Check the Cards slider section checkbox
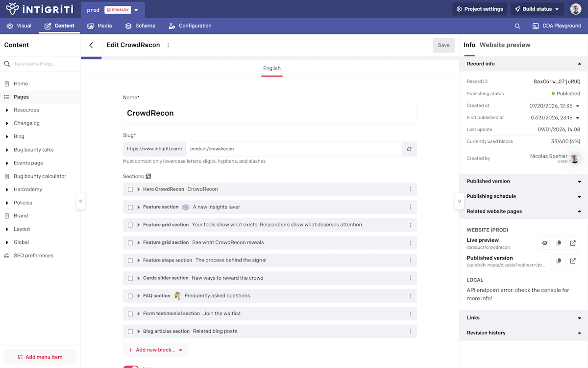The width and height of the screenshot is (588, 368). pos(130,278)
